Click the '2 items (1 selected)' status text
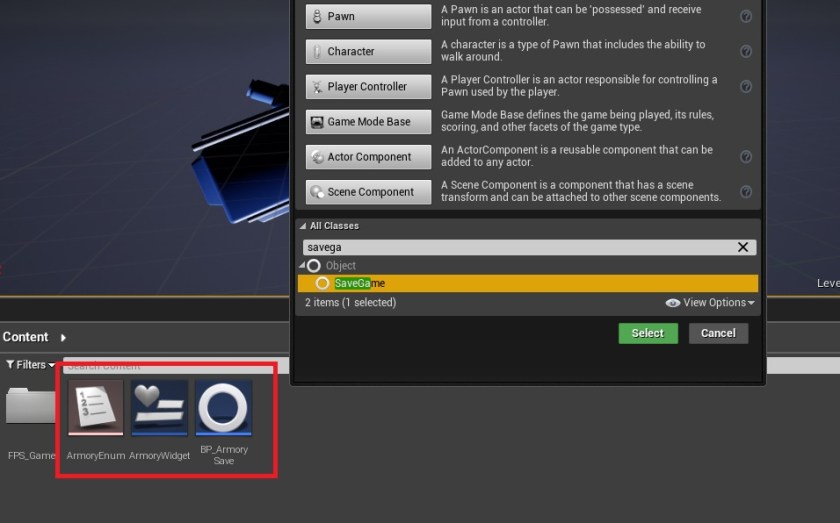 tap(350, 303)
